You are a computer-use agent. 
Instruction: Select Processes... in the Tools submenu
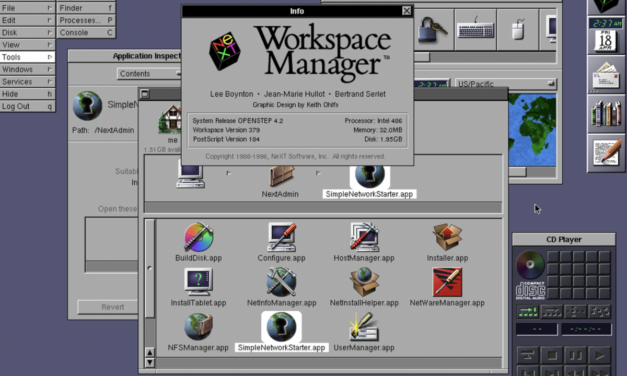point(86,20)
